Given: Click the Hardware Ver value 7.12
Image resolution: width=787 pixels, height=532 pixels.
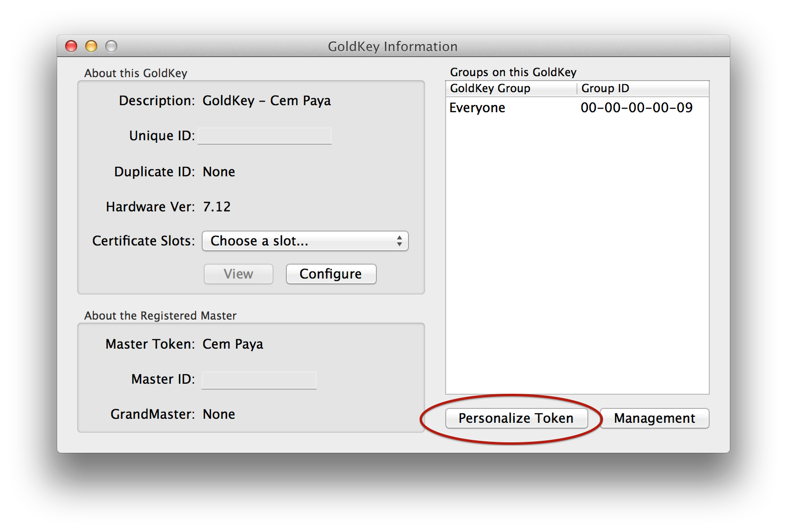Looking at the screenshot, I should pos(217,207).
